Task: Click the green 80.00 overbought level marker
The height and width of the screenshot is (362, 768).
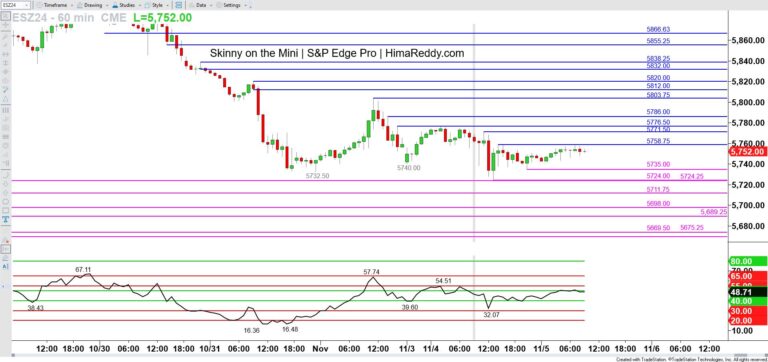Action: 748,262
